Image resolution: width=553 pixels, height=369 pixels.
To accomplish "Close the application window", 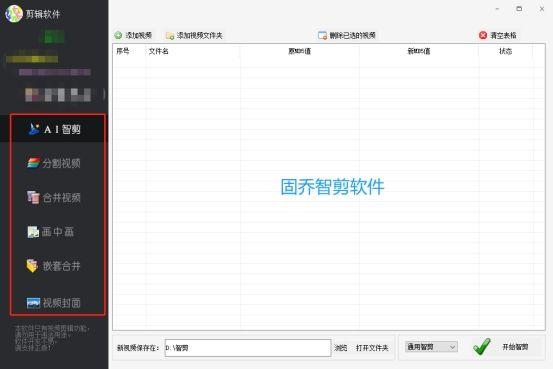I will click(542, 9).
